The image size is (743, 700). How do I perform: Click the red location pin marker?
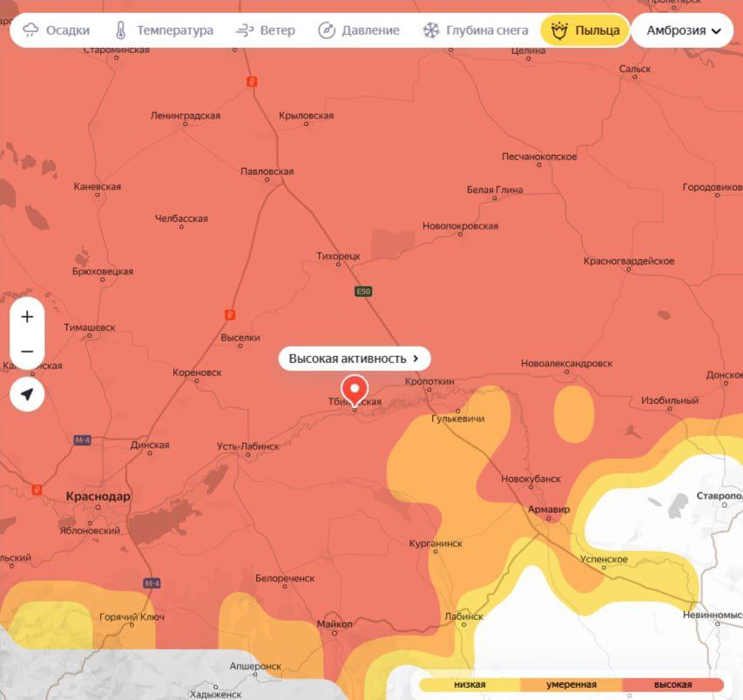(x=355, y=388)
